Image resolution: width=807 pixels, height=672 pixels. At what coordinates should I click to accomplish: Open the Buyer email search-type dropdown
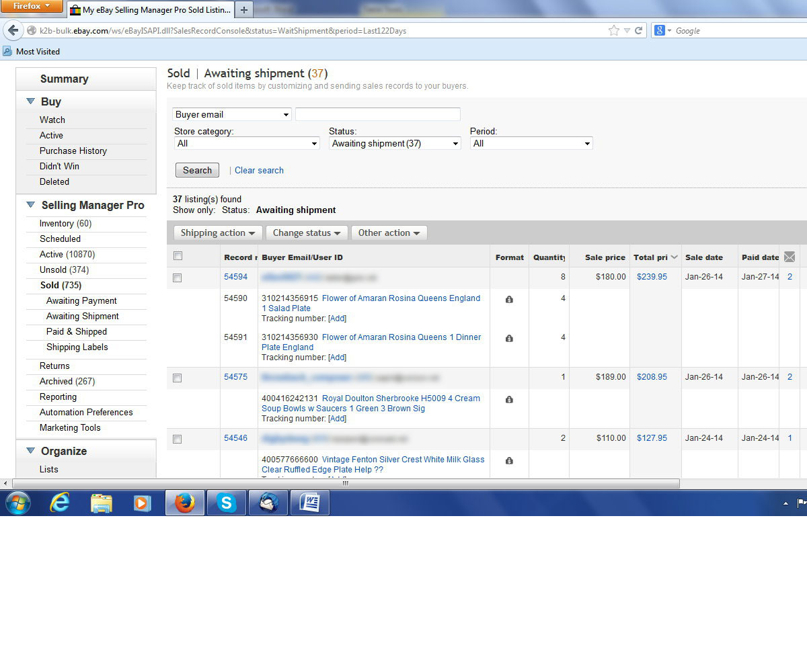(232, 114)
